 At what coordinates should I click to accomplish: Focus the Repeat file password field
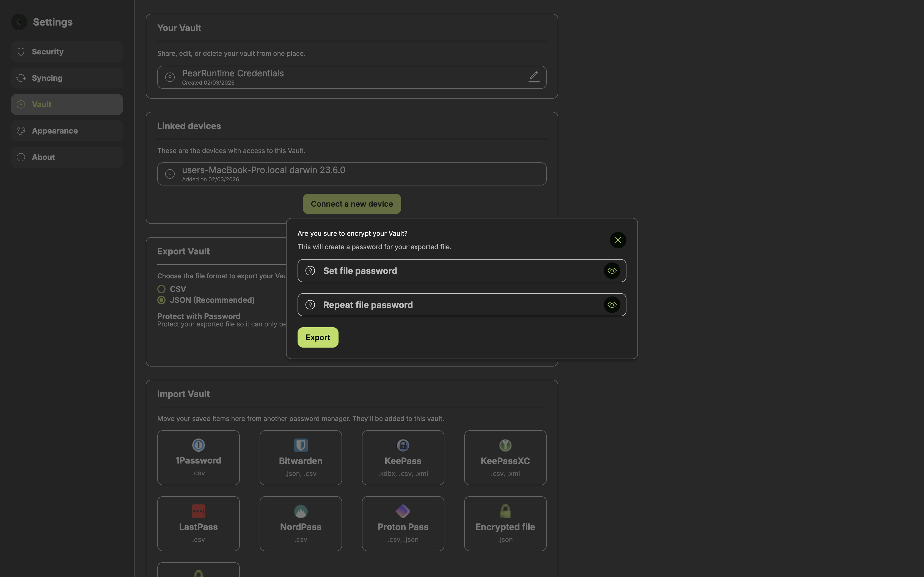(458, 304)
